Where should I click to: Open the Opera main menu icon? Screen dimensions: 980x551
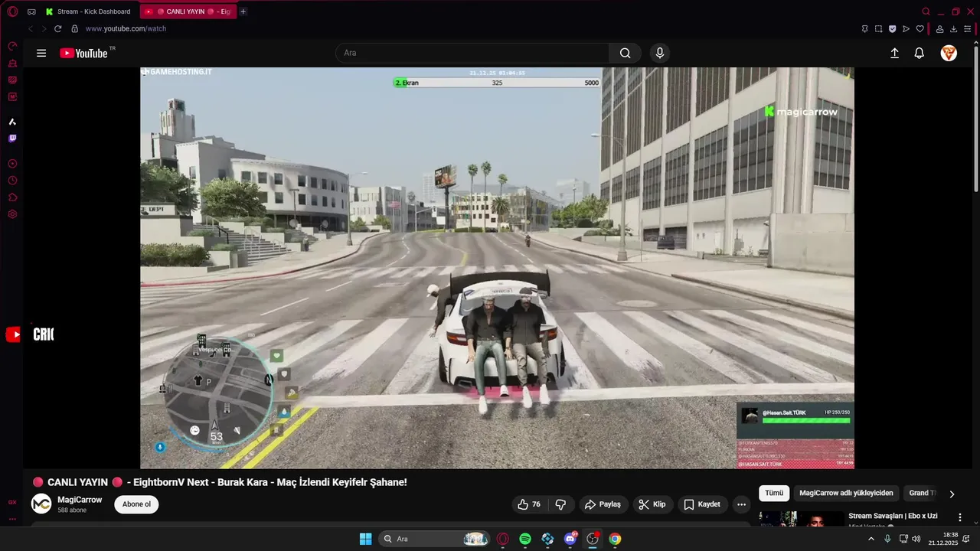tap(12, 11)
